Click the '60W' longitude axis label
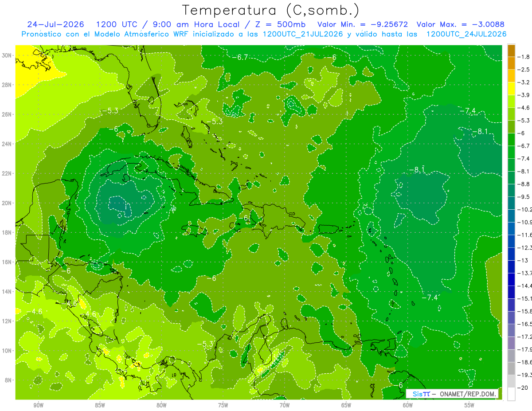This screenshot has width=532, height=411. click(x=408, y=405)
